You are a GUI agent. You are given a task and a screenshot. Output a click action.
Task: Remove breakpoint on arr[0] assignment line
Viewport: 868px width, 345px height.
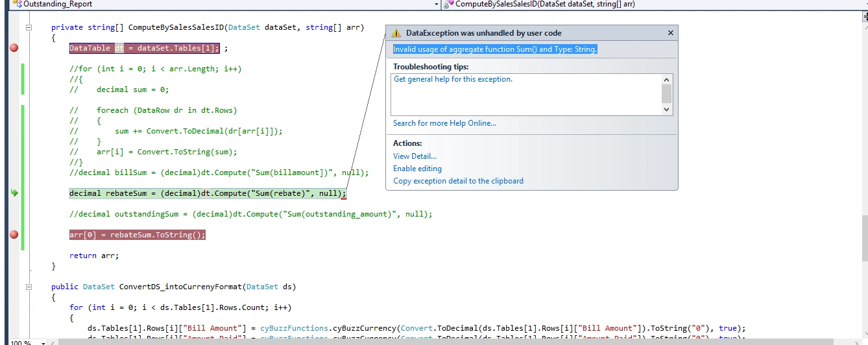14,235
